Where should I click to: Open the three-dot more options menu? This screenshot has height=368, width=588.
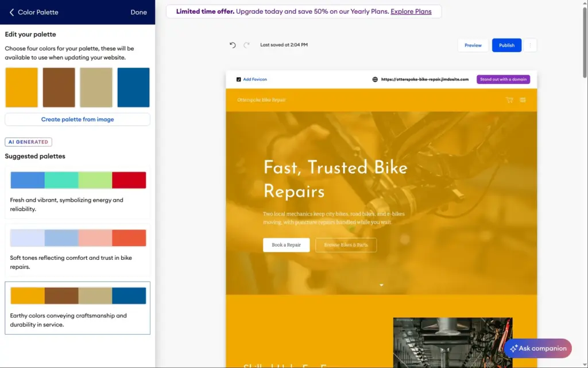click(530, 45)
